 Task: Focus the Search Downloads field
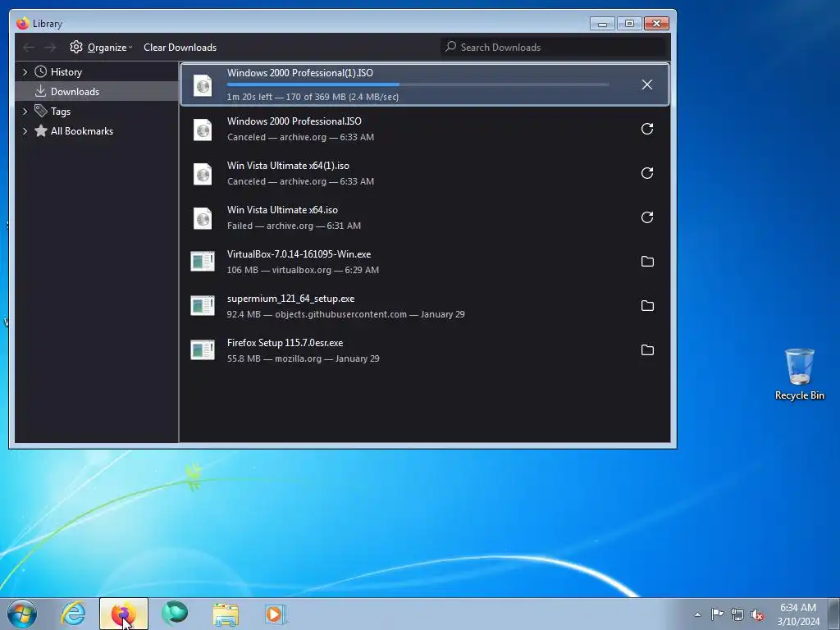pos(555,47)
